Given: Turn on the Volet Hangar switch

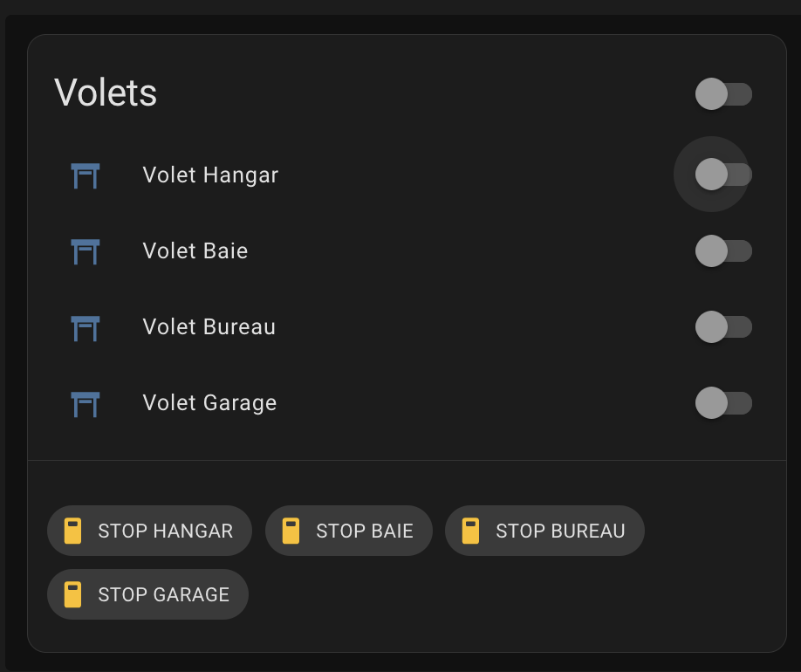Looking at the screenshot, I should pos(723,175).
